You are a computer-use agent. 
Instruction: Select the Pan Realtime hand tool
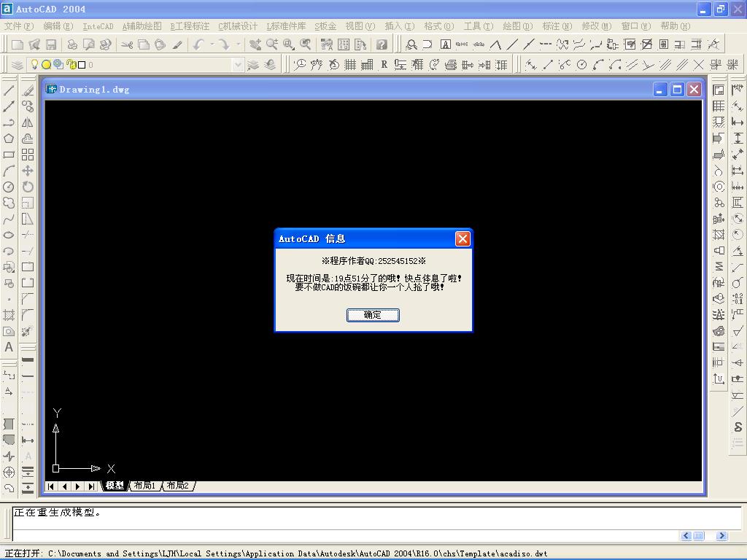[255, 44]
